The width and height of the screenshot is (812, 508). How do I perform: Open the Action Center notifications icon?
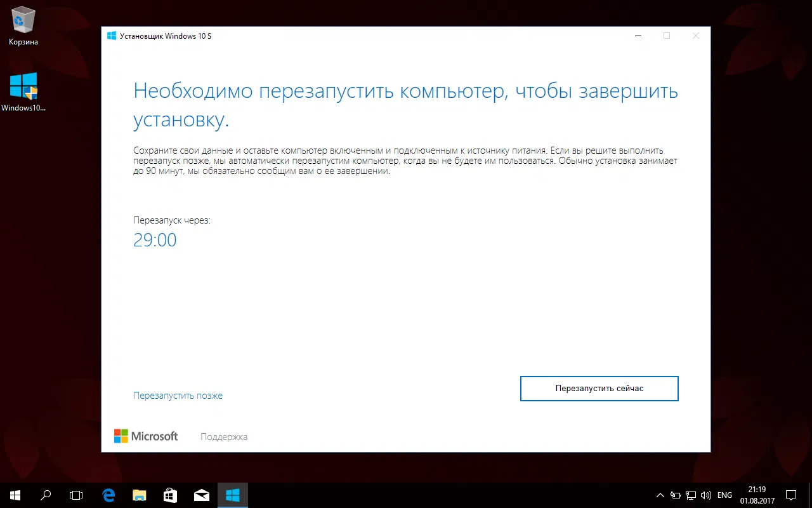click(x=791, y=495)
